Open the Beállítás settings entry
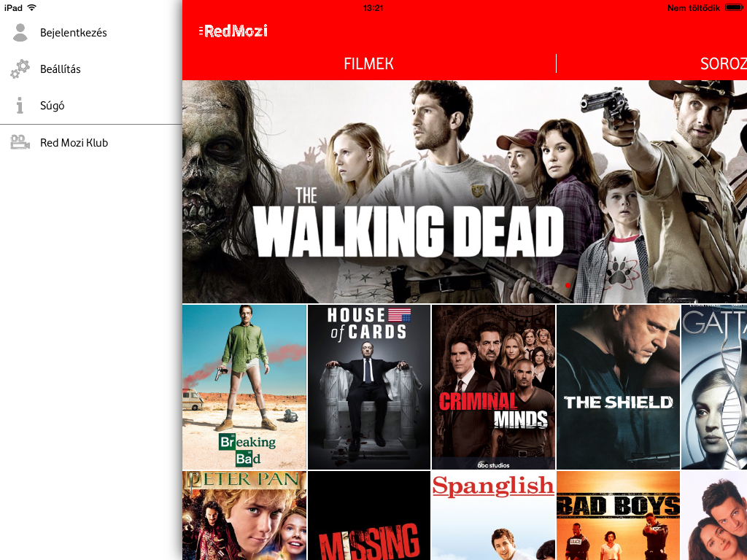 (60, 69)
